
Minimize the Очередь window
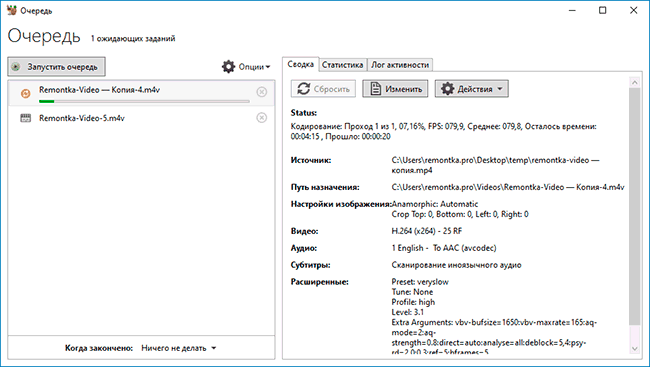(x=572, y=10)
